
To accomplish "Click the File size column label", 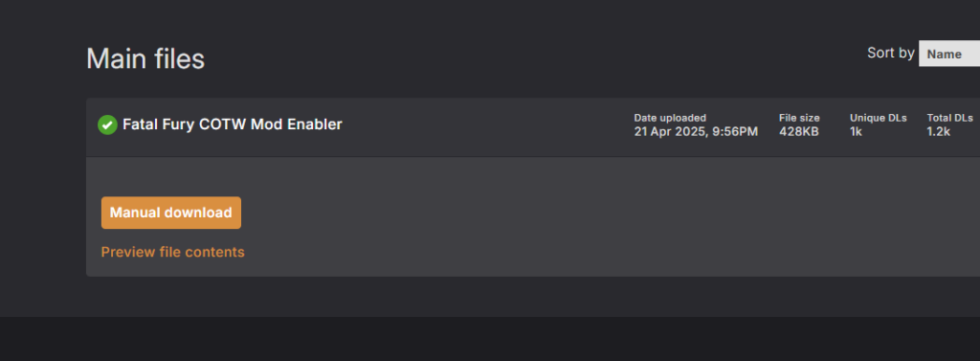I will point(799,118).
